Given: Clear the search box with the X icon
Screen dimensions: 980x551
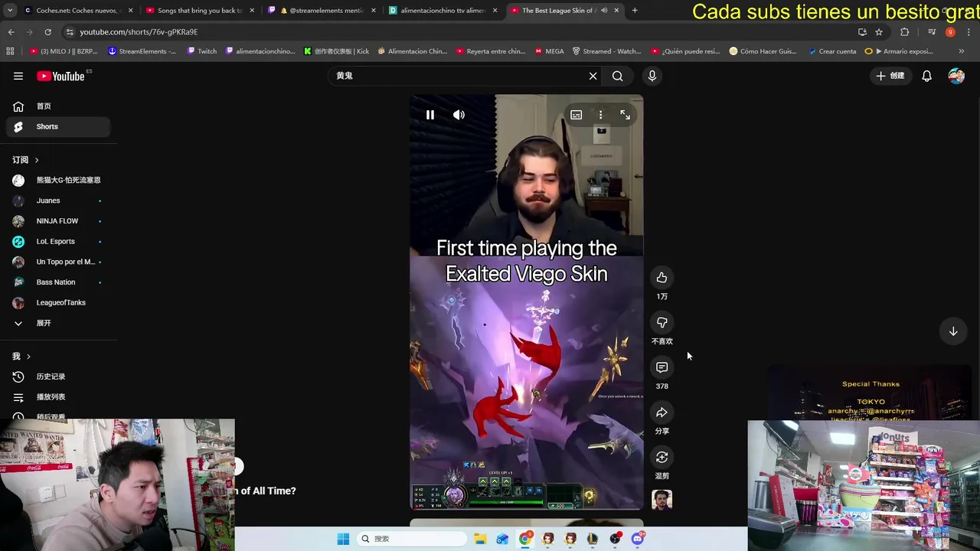Looking at the screenshot, I should pyautogui.click(x=593, y=76).
